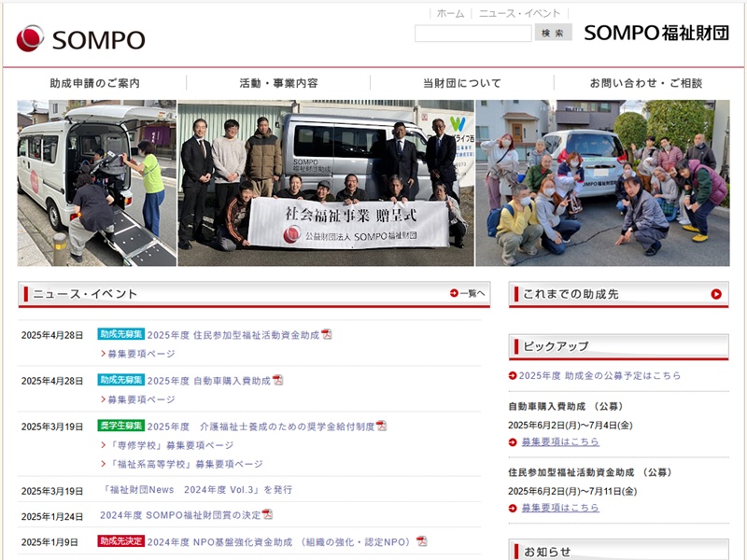Viewport: 747px width, 560px height.
Task: Click the wheelchair van banner photo
Action: (97, 183)
